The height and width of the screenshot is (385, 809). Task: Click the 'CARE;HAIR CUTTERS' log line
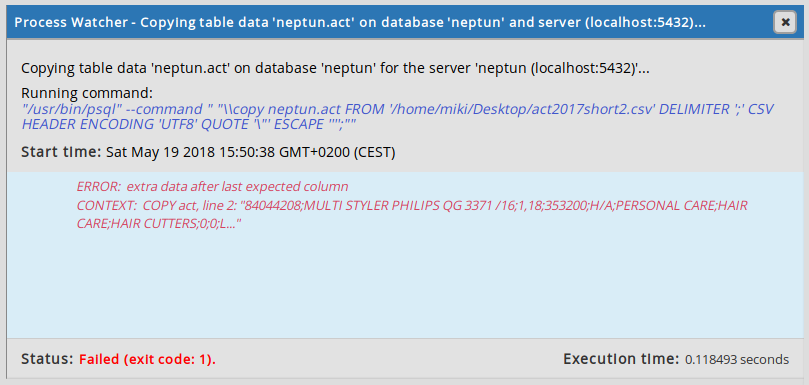(159, 224)
